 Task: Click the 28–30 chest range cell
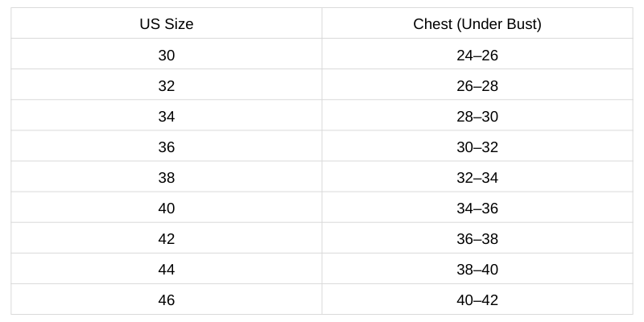point(477,117)
